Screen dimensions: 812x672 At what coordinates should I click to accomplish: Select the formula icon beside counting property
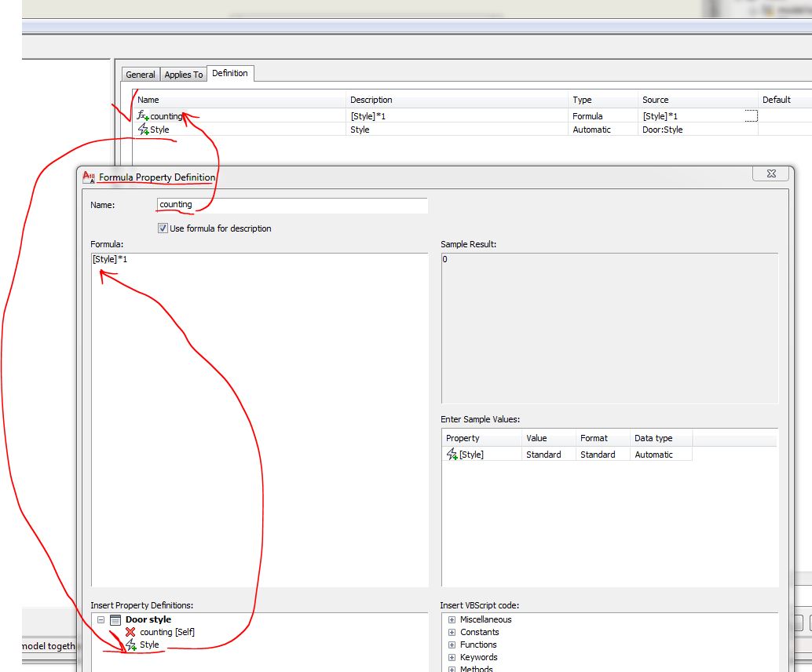pos(141,115)
